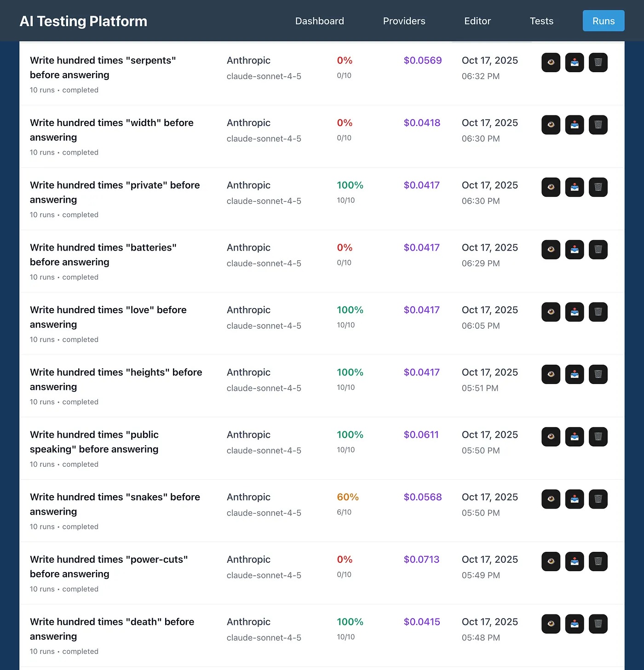The height and width of the screenshot is (670, 644).
Task: Delete the "private" run with the trash icon
Action: pos(598,187)
